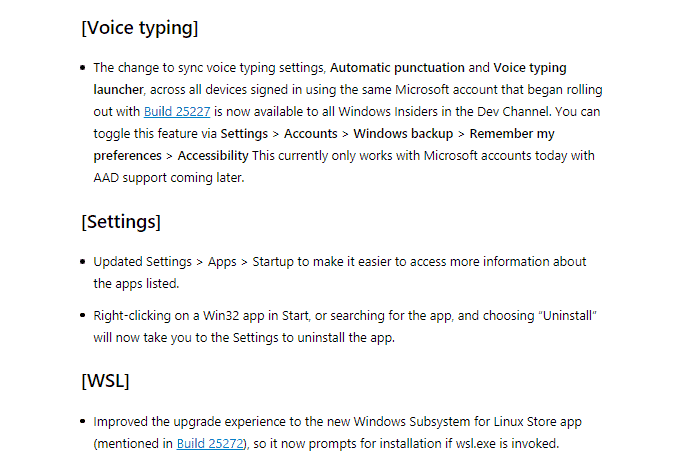Open the Build 25272 link

pyautogui.click(x=210, y=444)
